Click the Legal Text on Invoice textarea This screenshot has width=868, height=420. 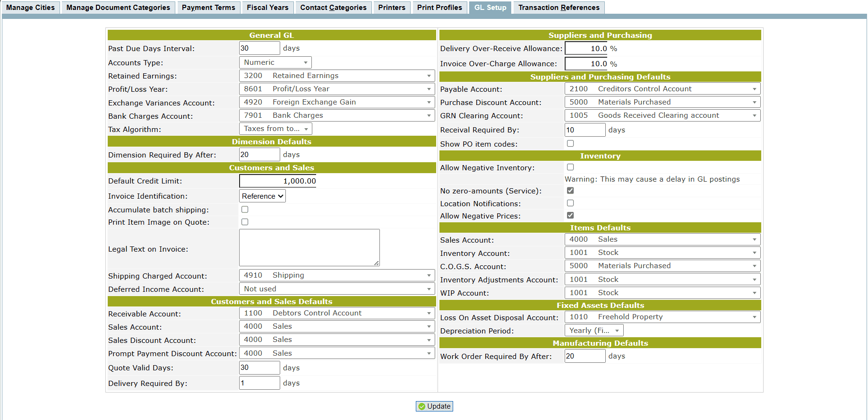point(309,247)
